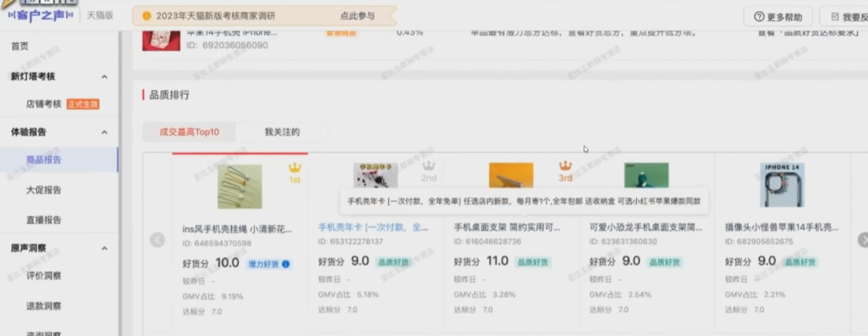Click the 更多帮助 question mark icon
This screenshot has height=336, width=868.
(x=758, y=17)
